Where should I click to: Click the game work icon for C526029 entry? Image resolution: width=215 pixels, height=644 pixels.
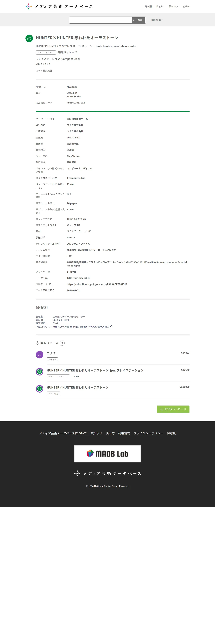[x=40, y=389]
